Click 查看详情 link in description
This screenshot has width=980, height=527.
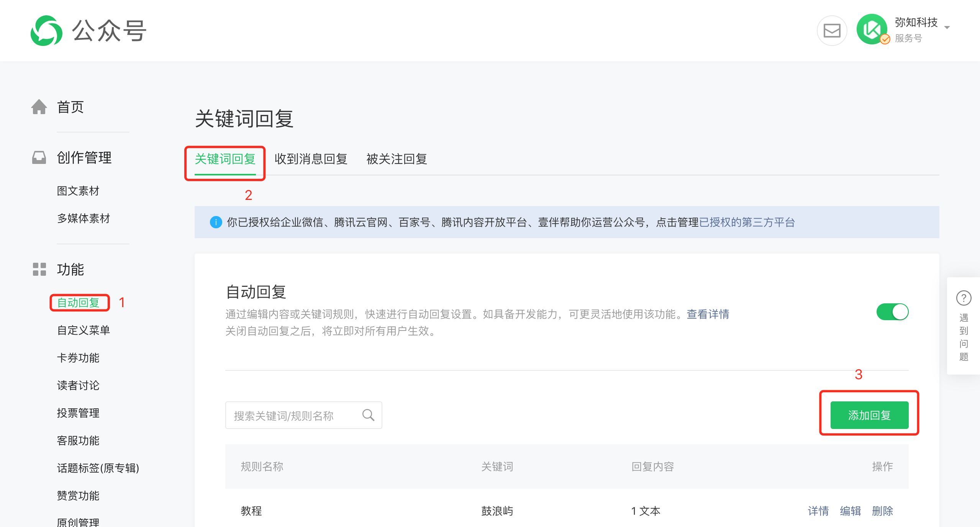click(708, 314)
